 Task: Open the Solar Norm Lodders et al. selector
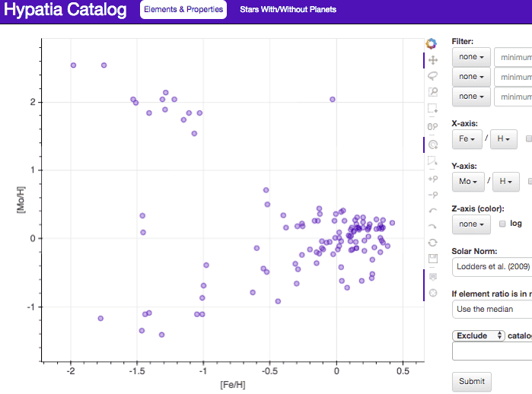pyautogui.click(x=492, y=267)
